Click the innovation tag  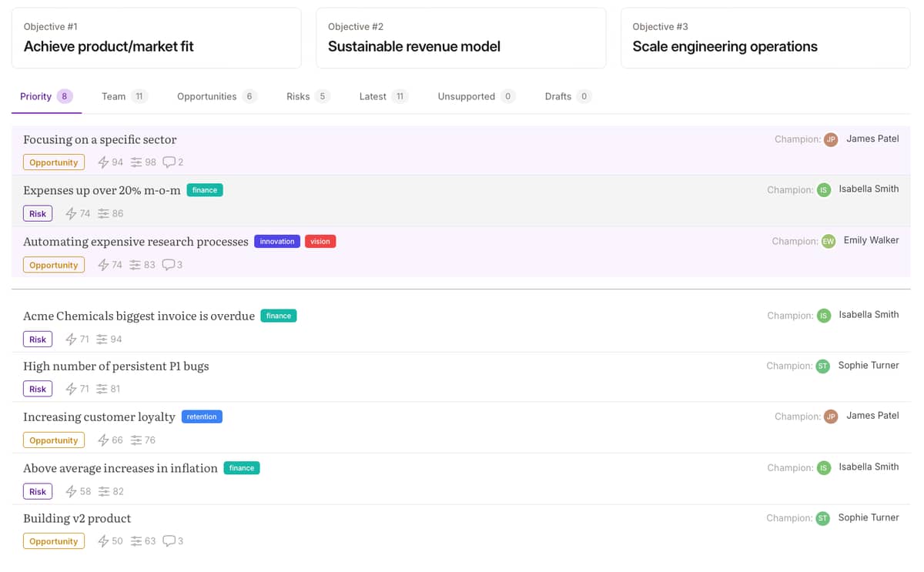pos(277,242)
